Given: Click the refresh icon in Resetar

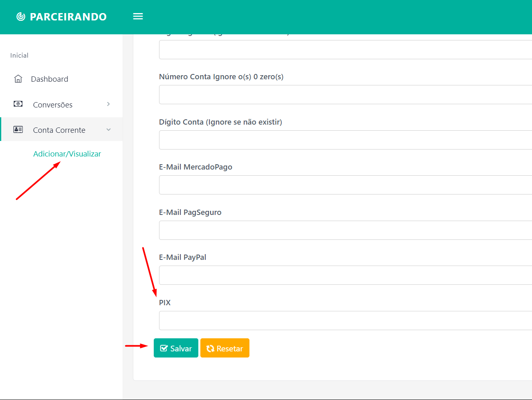Looking at the screenshot, I should coord(211,349).
